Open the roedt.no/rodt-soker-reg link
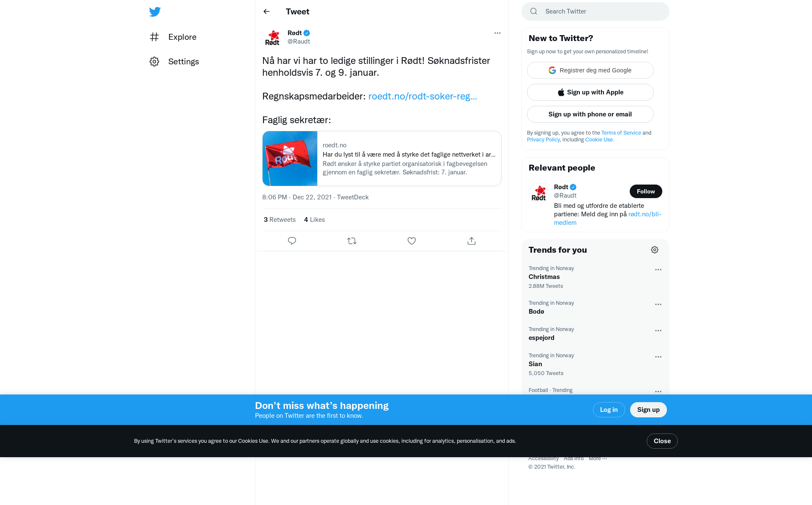This screenshot has height=505, width=812. pos(422,96)
